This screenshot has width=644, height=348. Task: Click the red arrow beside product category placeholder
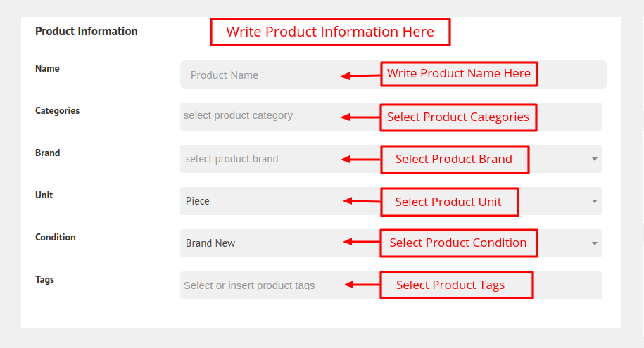coord(360,117)
